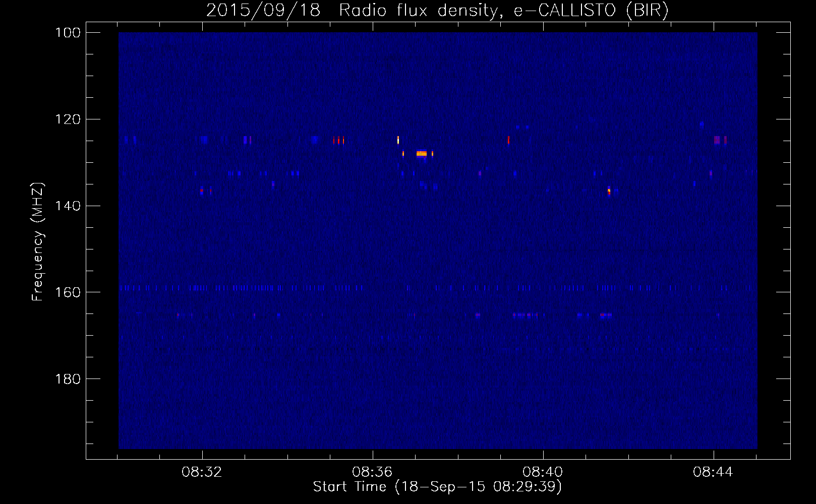Click the 08:44 time tick label
The height and width of the screenshot is (504, 816).
(713, 472)
